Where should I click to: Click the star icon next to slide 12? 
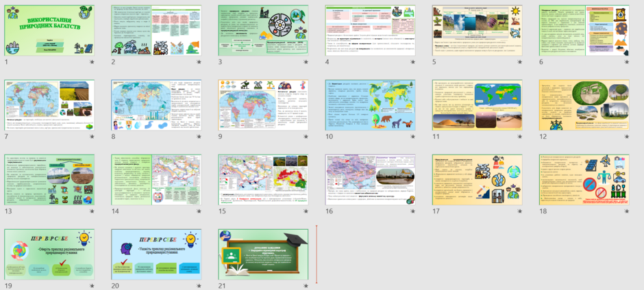click(627, 137)
